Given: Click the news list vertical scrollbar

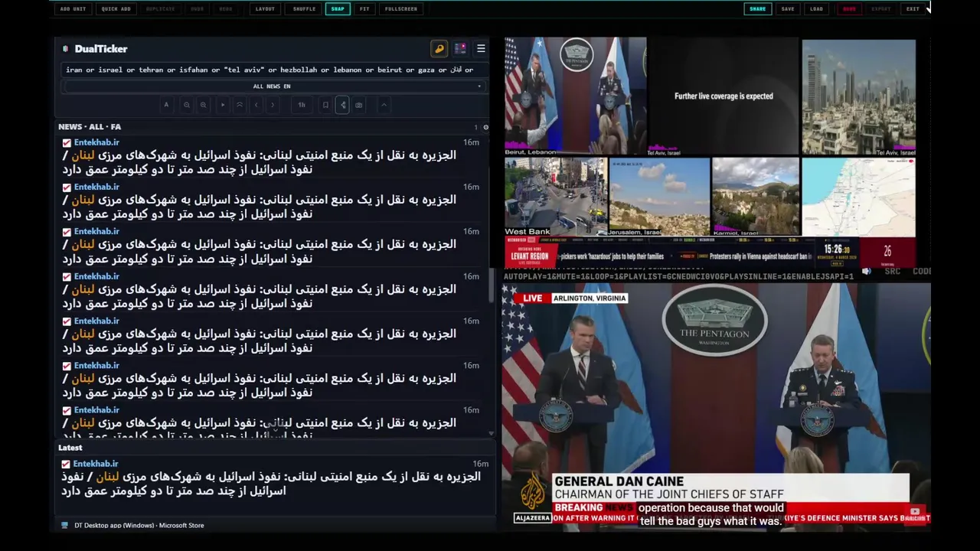Looking at the screenshot, I should click(492, 285).
